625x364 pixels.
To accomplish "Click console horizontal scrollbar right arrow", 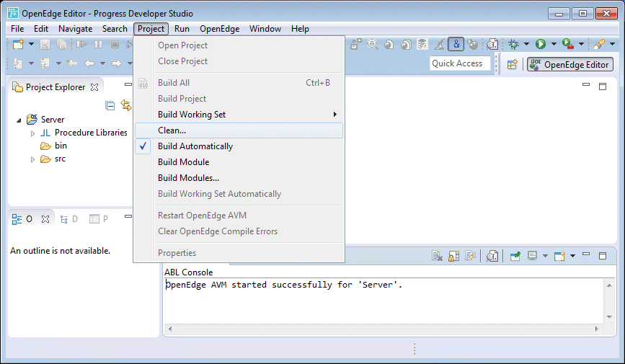I will point(597,329).
